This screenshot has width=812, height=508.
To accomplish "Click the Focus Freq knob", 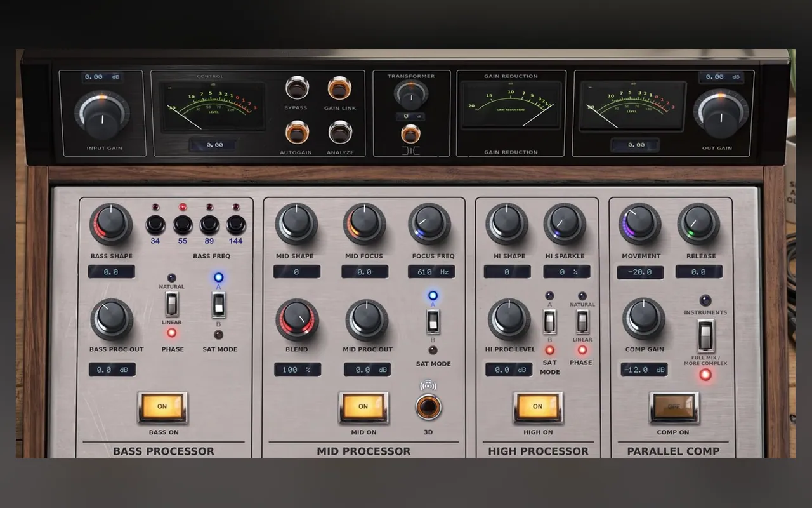I will click(429, 224).
